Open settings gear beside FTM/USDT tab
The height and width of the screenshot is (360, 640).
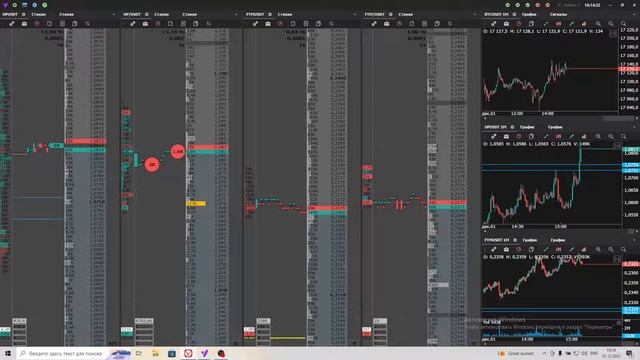tap(391, 14)
